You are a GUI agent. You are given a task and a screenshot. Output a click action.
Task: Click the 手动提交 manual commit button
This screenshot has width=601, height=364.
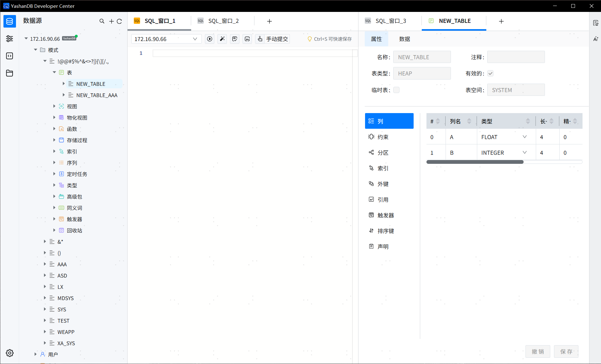pyautogui.click(x=277, y=39)
